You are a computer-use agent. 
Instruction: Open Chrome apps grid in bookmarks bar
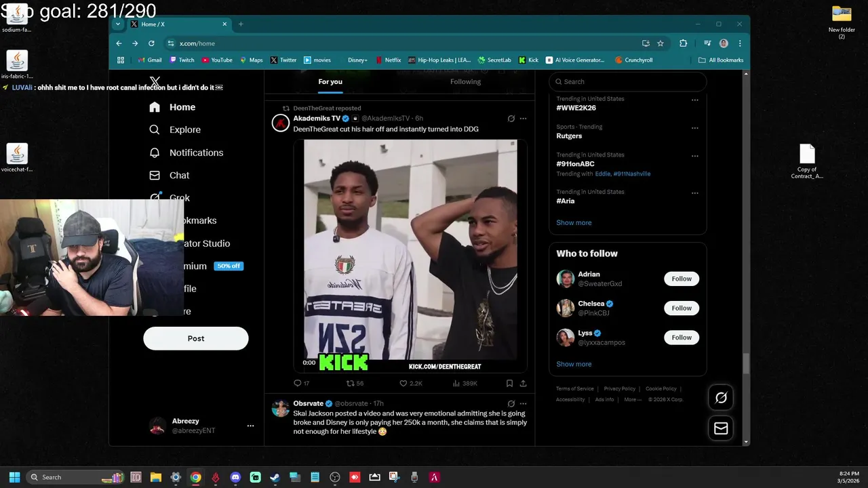[x=121, y=60]
